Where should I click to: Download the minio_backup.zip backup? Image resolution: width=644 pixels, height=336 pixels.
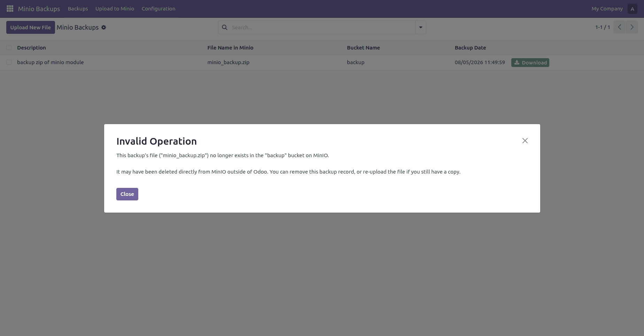pos(530,62)
